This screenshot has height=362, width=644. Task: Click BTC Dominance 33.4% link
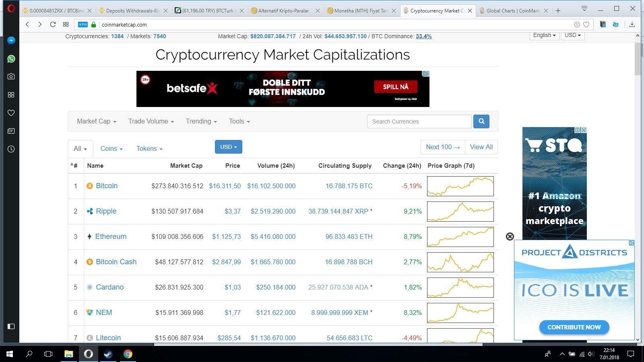click(424, 36)
